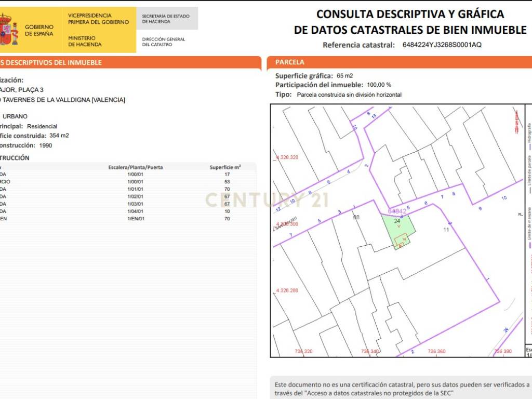Click the Spanish coat of arms emblem
Screen dimensions: 532x399
click(7, 30)
